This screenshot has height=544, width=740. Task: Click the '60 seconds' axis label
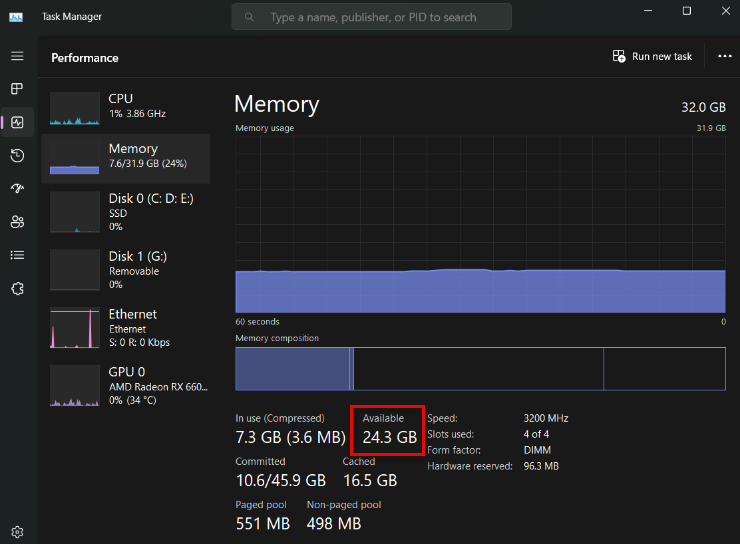(x=258, y=322)
